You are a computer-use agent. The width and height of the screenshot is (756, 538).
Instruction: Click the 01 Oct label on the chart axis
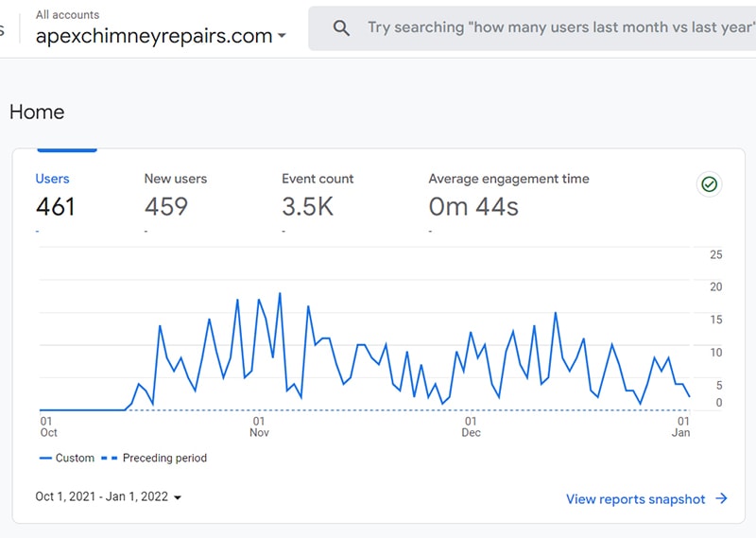(48, 426)
